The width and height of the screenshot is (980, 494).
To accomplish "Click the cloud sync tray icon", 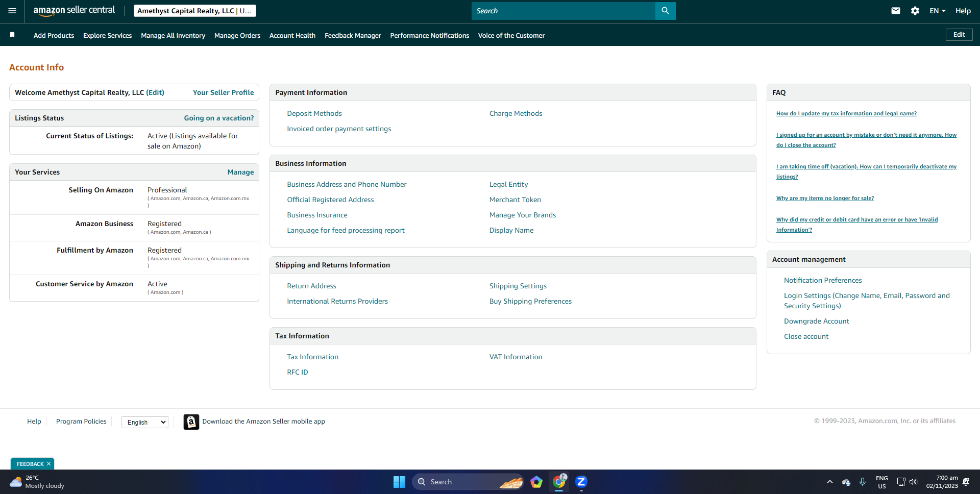I will coord(846,482).
